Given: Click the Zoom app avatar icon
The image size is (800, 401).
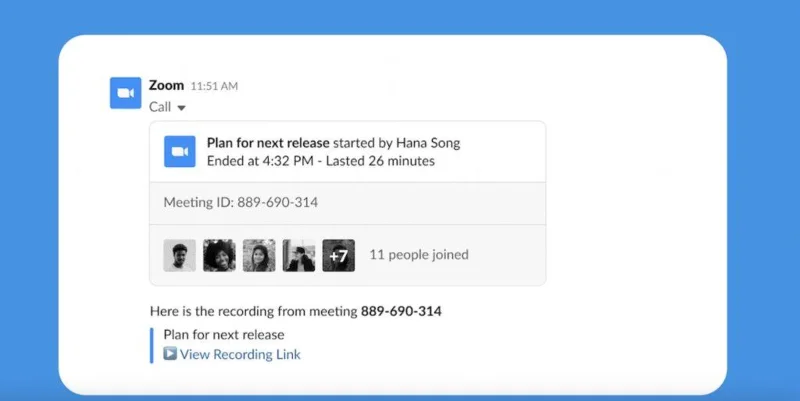Looking at the screenshot, I should pyautogui.click(x=126, y=93).
